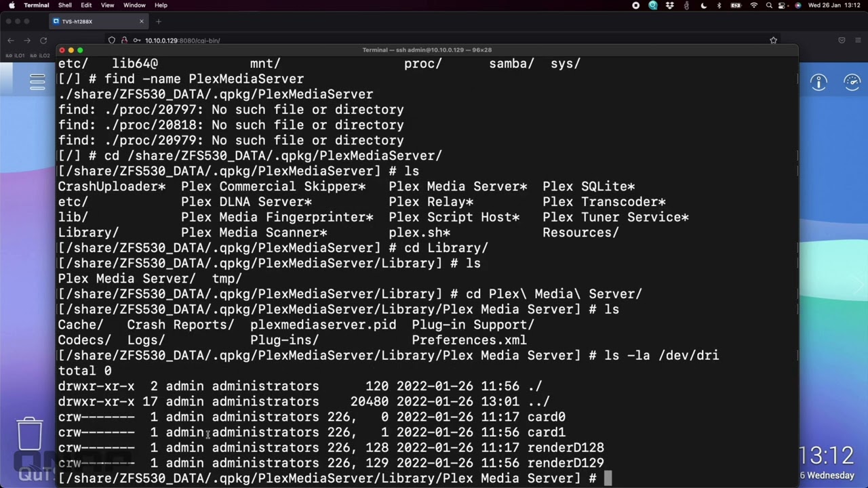Viewport: 868px width, 488px height.
Task: Click Preferences.xml in the listing
Action: click(x=469, y=340)
